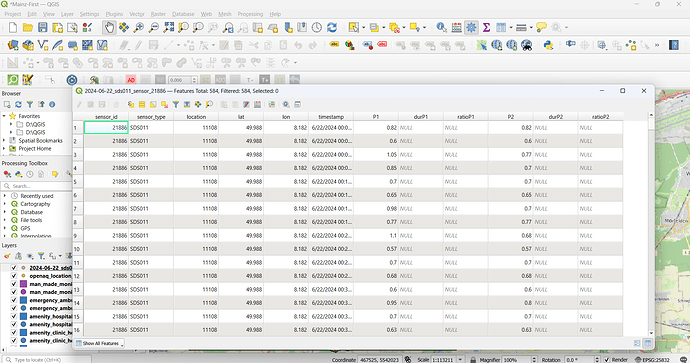Click the filter funnel in attribute table toolbar

tap(176, 104)
